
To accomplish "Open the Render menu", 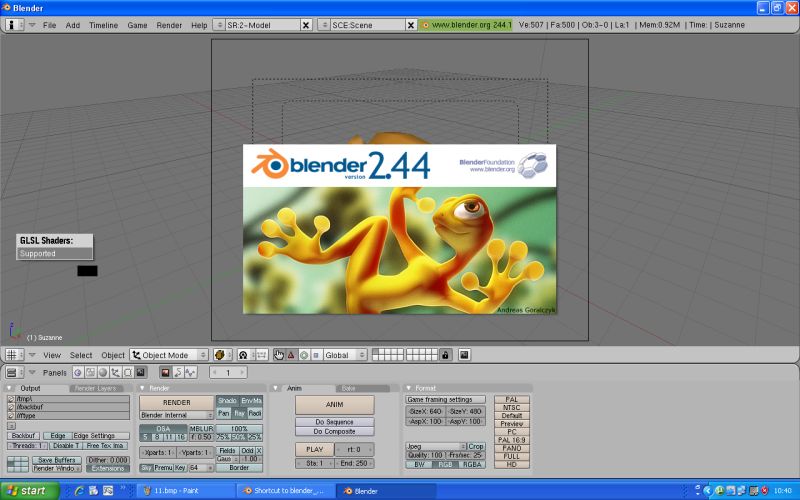I will (x=169, y=25).
